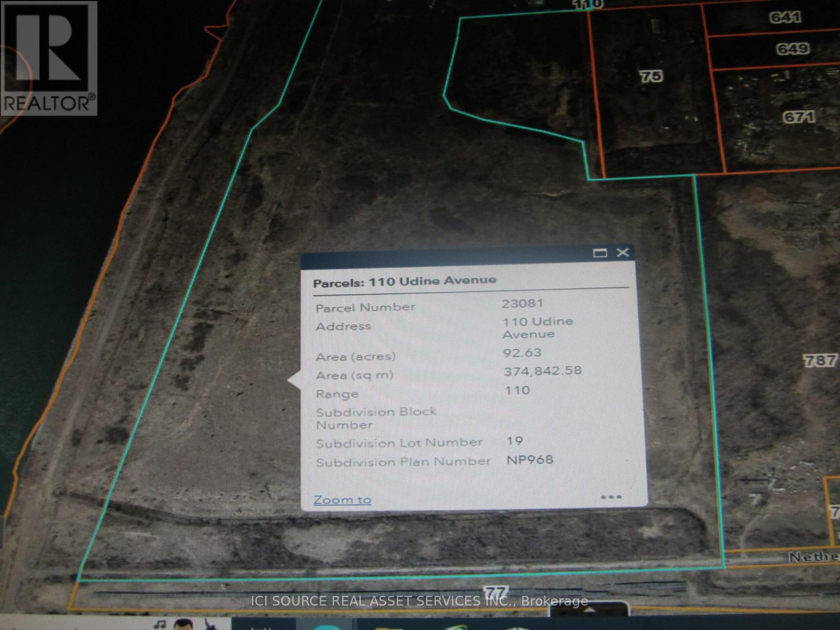This screenshot has width=840, height=630.
Task: Select map parcel labeled 787
Action: coord(820,361)
